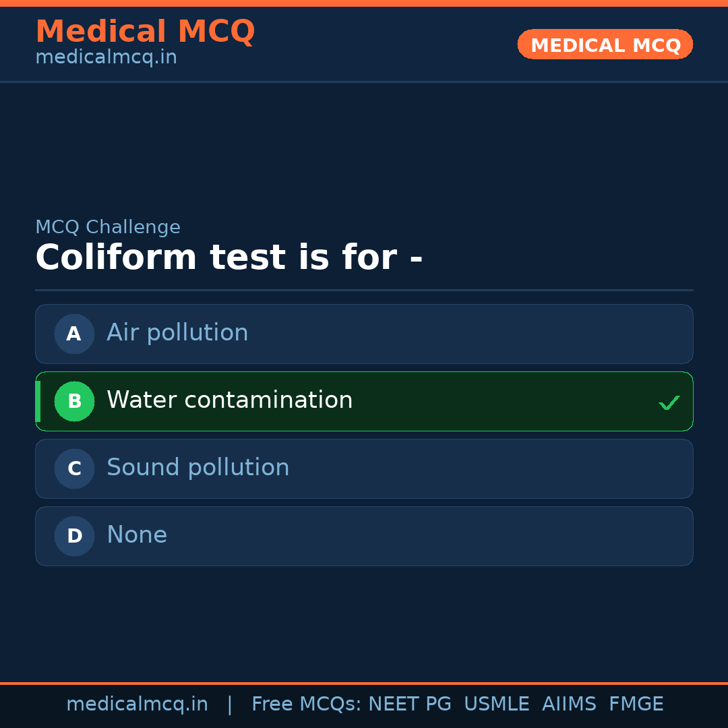Click USMLE in the footer
728x728 pixels.
click(x=496, y=704)
